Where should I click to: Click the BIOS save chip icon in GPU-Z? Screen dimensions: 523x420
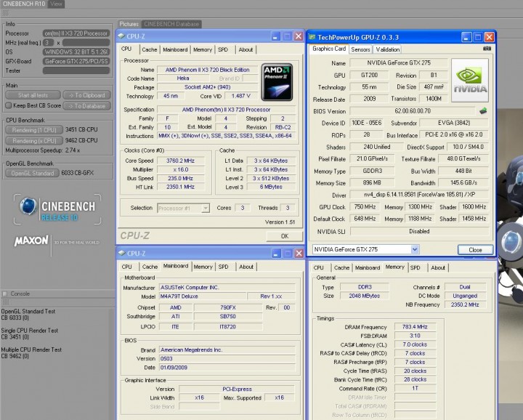tap(482, 111)
